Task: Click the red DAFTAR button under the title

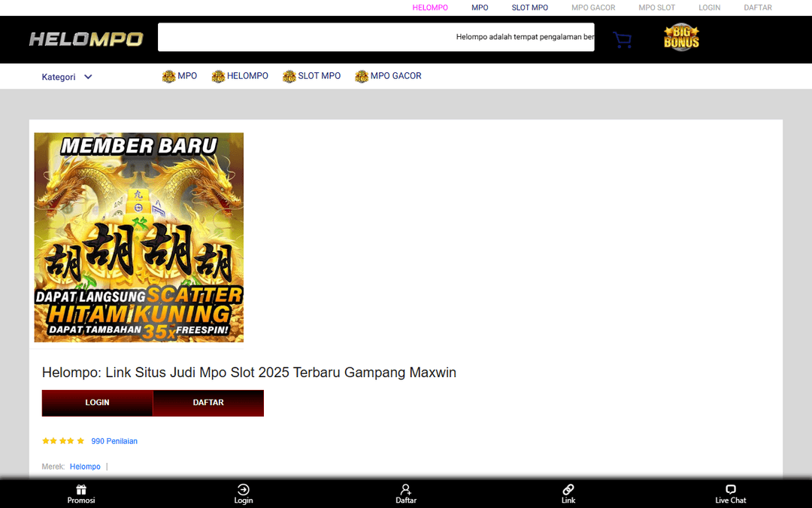Action: pyautogui.click(x=208, y=403)
